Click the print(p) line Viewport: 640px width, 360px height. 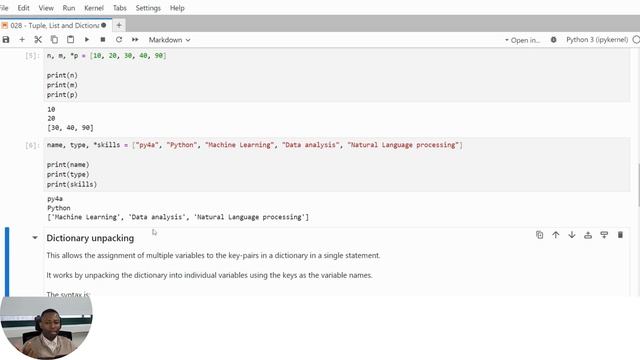point(62,95)
